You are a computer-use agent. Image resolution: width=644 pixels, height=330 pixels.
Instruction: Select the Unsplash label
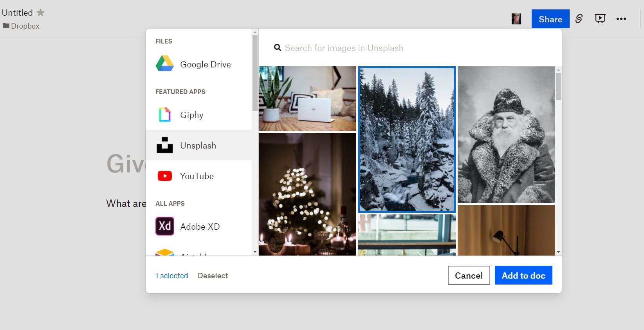click(x=198, y=145)
